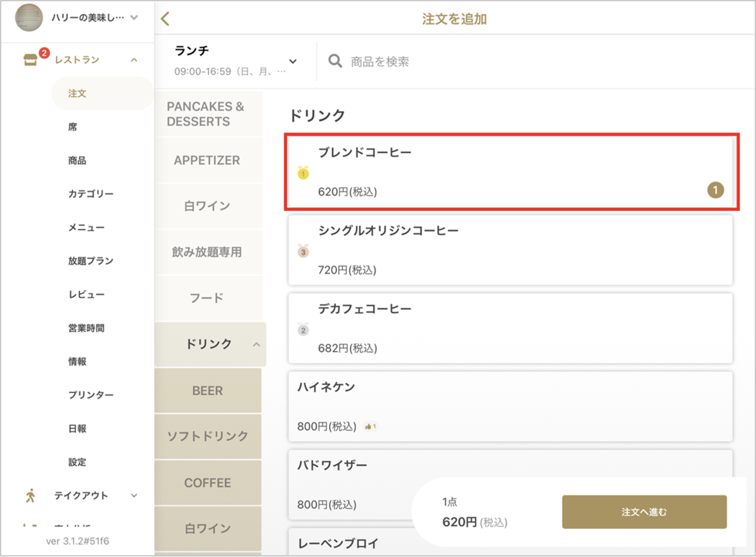Click the quantity badge on ブレンドコーヒー
756x557 pixels.
click(716, 190)
